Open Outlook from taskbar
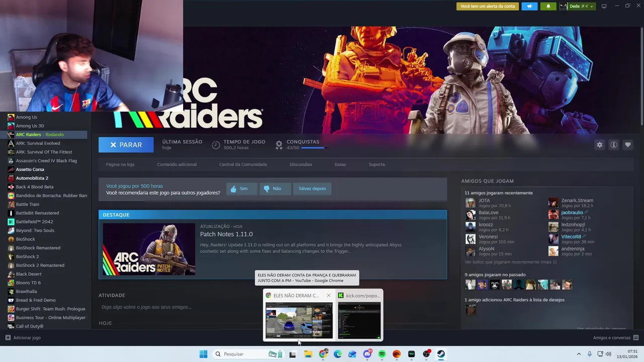The image size is (644, 362). pyautogui.click(x=352, y=354)
